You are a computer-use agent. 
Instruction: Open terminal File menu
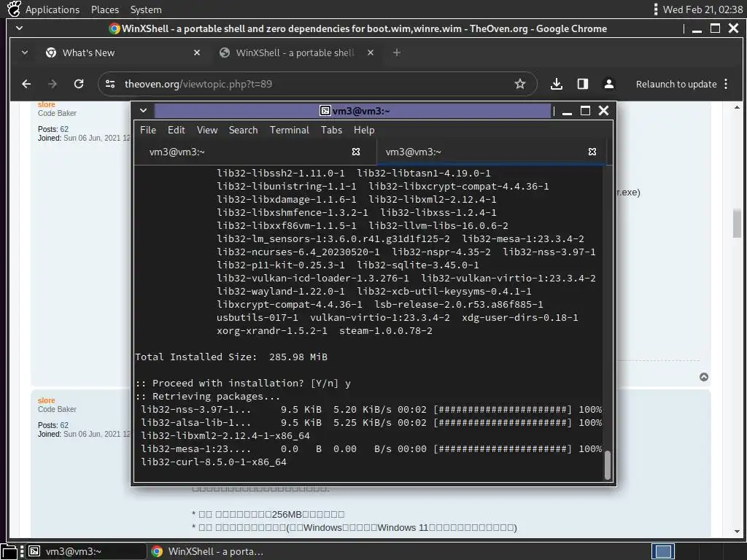point(147,130)
